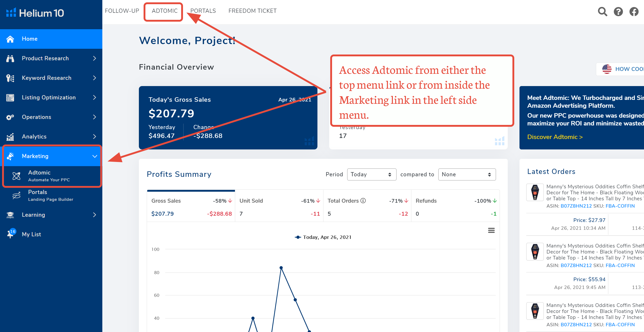Click chart peak data point near 80
The width and height of the screenshot is (644, 332).
(x=281, y=268)
